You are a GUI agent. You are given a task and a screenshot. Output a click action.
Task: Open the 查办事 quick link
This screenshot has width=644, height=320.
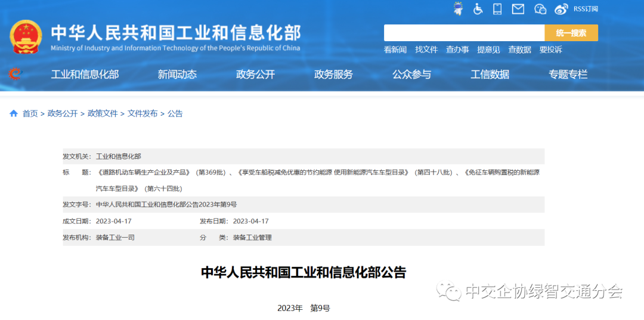[x=457, y=50]
